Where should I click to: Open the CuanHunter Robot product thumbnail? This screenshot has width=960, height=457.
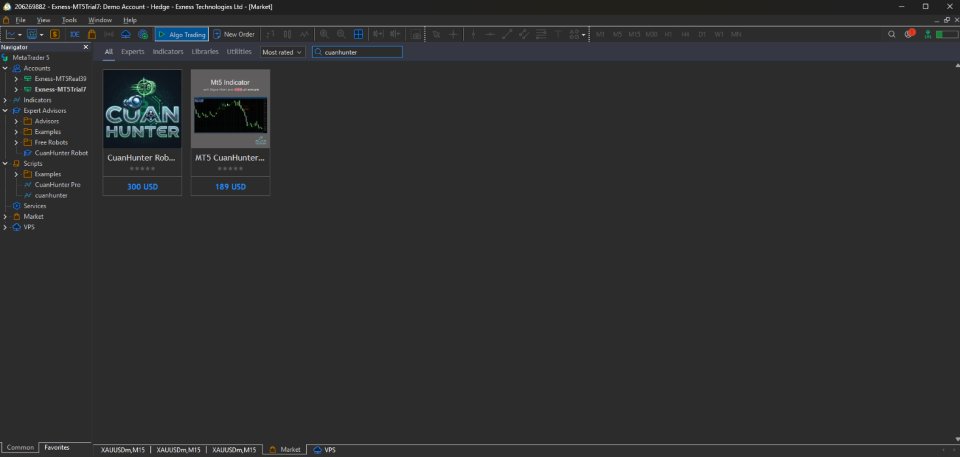pyautogui.click(x=142, y=108)
